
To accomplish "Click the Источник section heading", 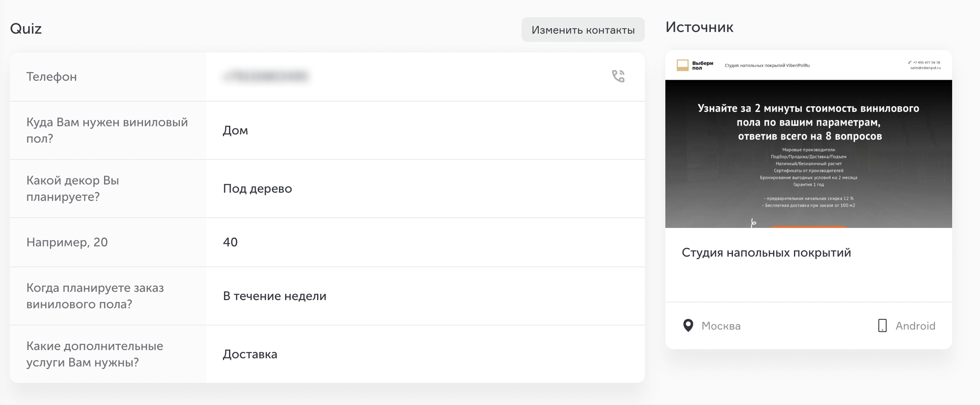I will click(699, 27).
